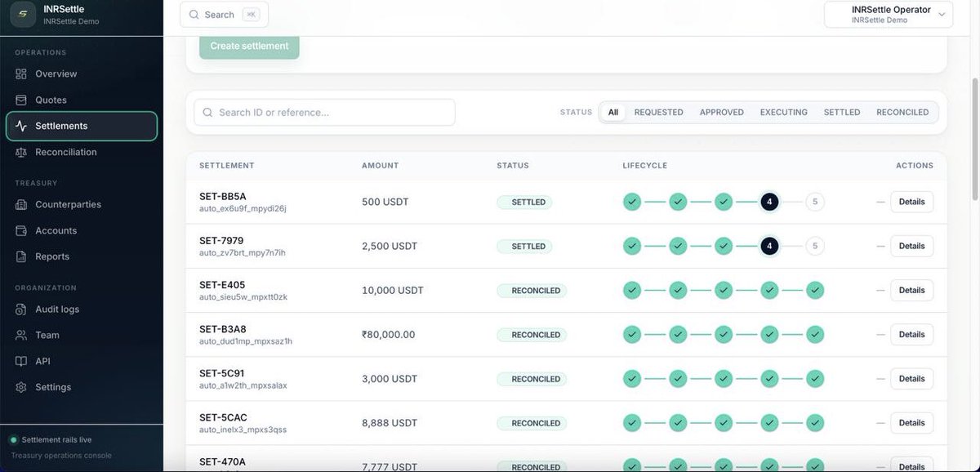
Task: Filter settlements by APPROVED status
Action: (722, 113)
